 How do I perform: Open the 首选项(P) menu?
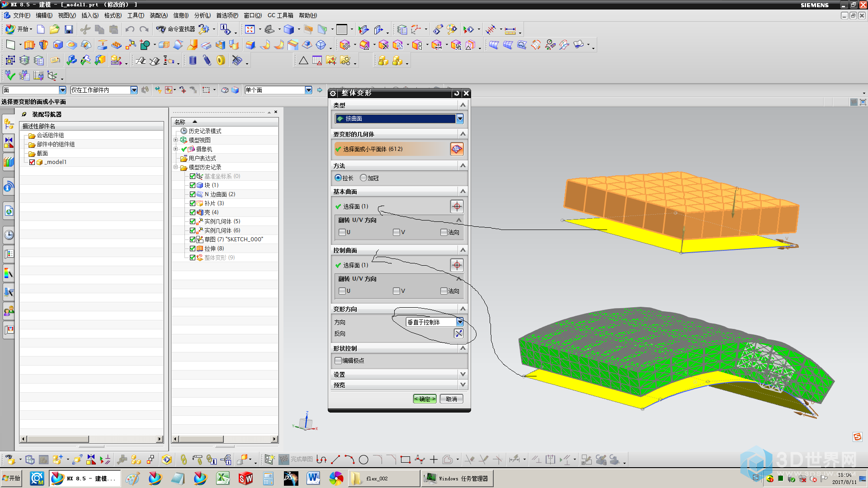pyautogui.click(x=227, y=15)
